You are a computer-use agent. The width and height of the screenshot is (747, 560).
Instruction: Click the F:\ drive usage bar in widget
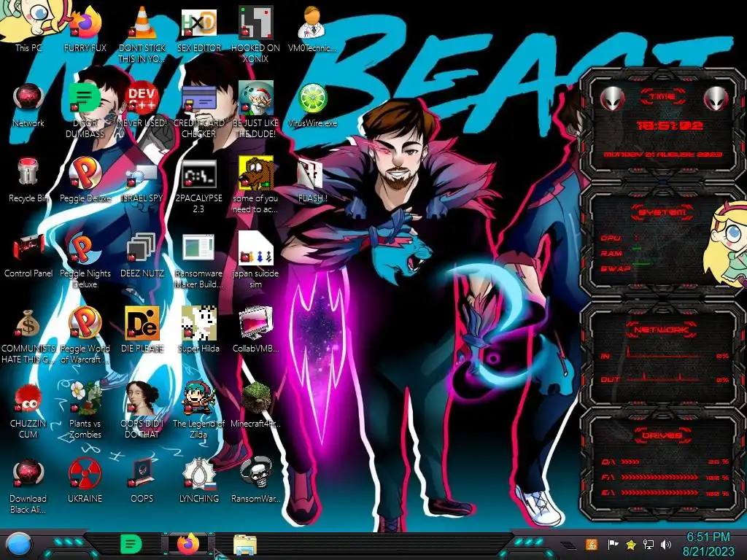(665, 477)
